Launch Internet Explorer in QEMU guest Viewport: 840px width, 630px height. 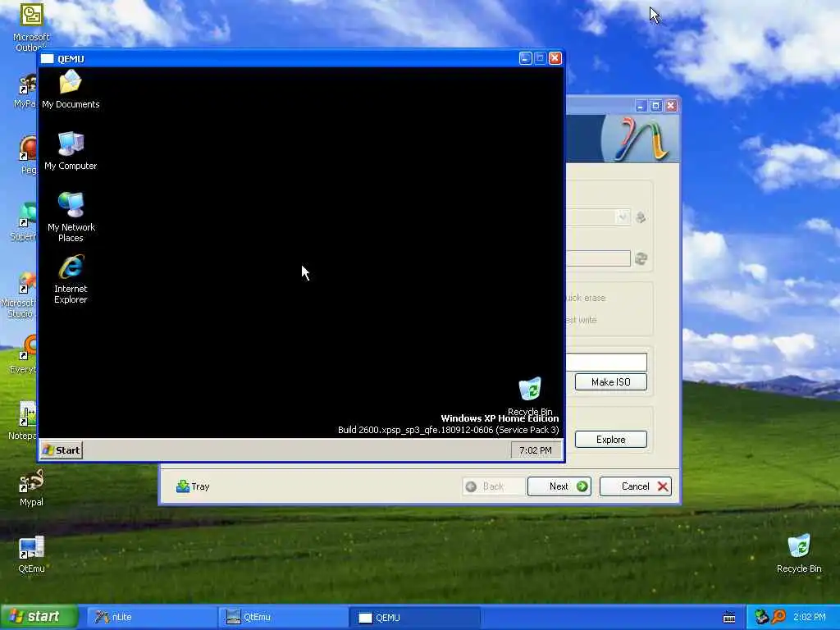click(x=71, y=279)
